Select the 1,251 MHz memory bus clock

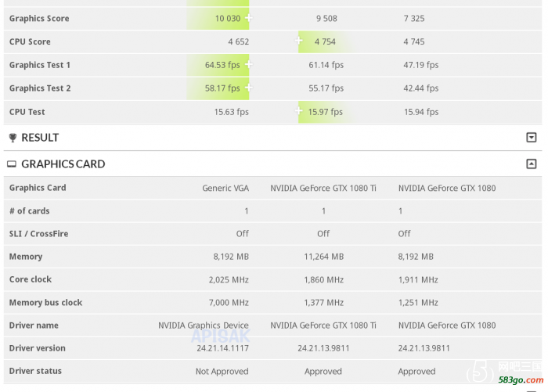(x=418, y=303)
